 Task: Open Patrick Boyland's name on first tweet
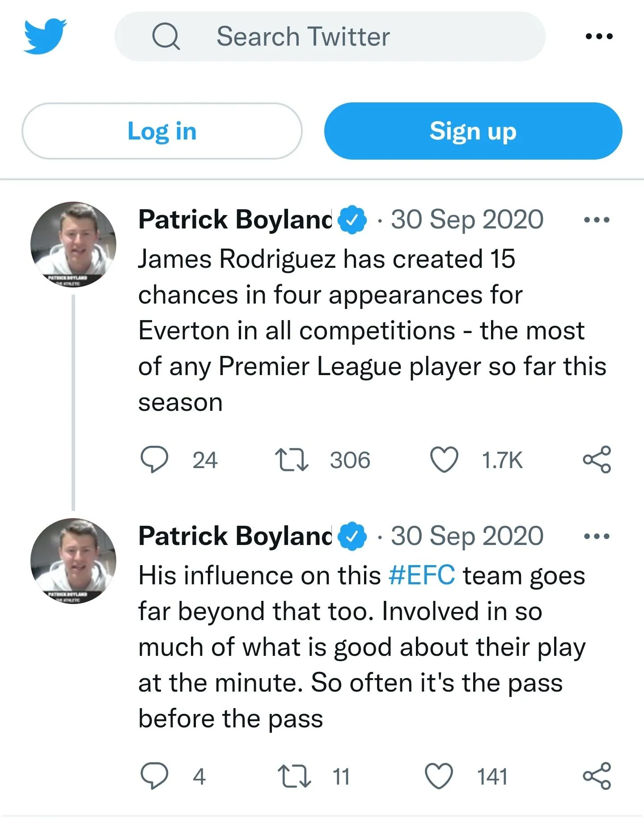coord(235,220)
